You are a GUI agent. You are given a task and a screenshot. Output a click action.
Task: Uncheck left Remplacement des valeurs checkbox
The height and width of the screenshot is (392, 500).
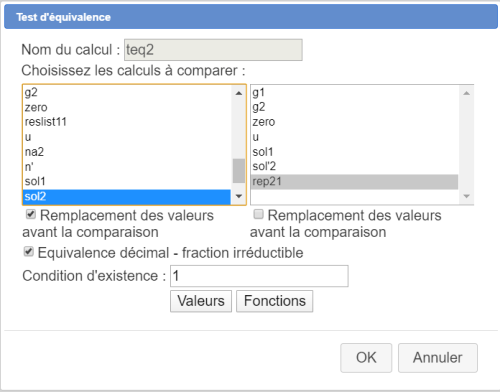(x=31, y=214)
